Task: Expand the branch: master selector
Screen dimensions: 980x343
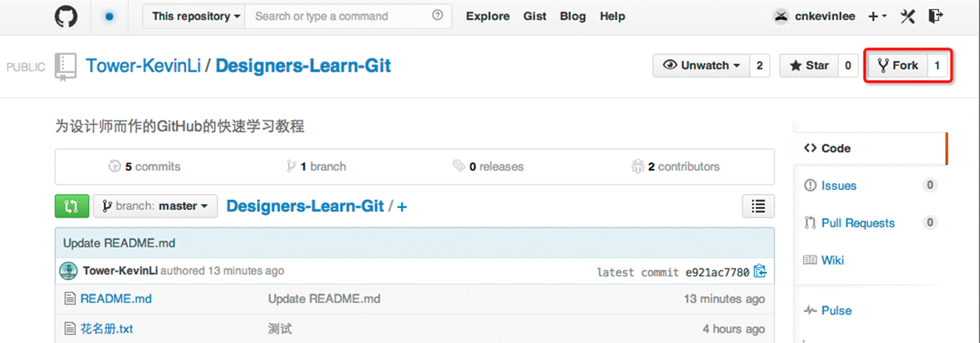Action: pyautogui.click(x=155, y=206)
